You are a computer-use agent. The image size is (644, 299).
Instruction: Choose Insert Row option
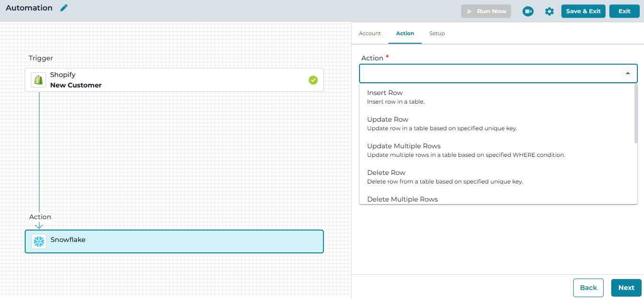497,96
